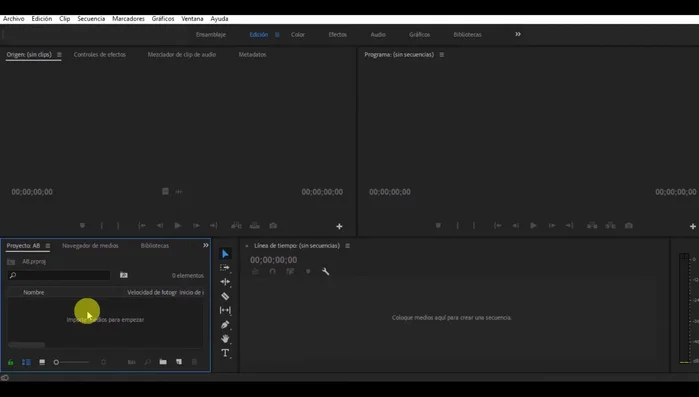Viewport: 699px width, 397px height.
Task: Select the Pen tool
Action: point(225,324)
